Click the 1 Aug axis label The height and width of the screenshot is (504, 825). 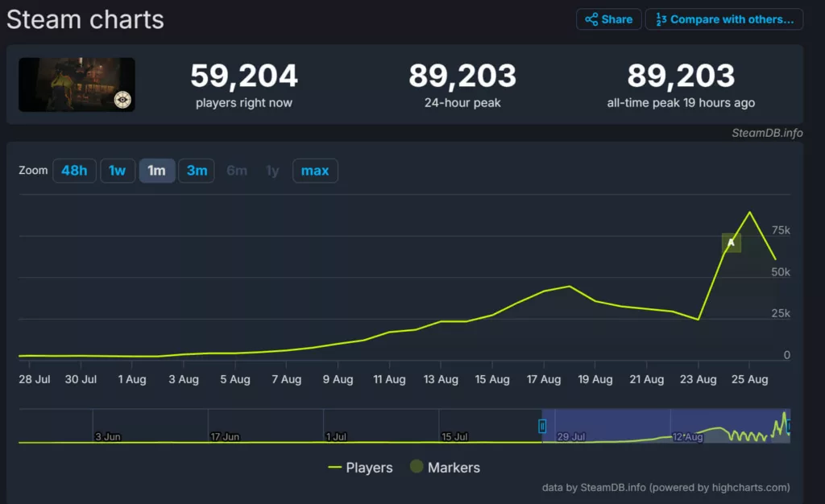click(x=132, y=379)
